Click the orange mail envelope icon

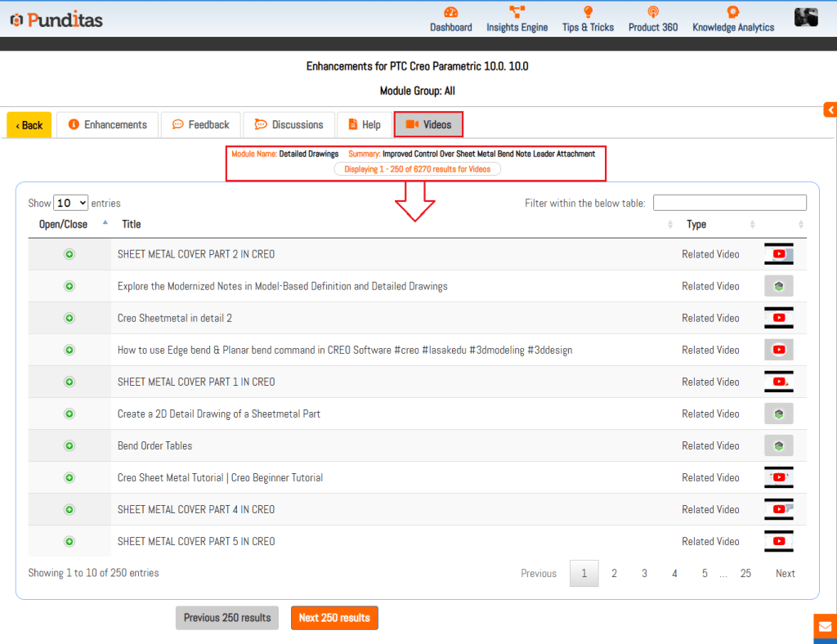[825, 628]
